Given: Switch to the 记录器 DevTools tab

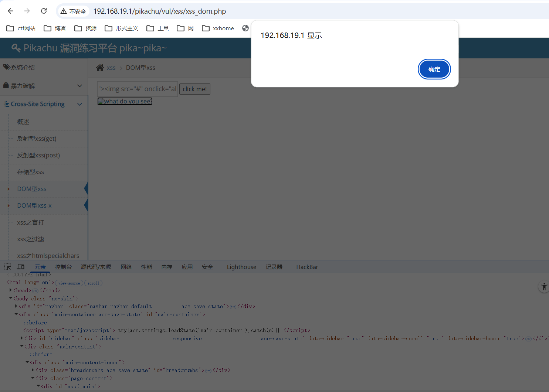Looking at the screenshot, I should (x=274, y=267).
